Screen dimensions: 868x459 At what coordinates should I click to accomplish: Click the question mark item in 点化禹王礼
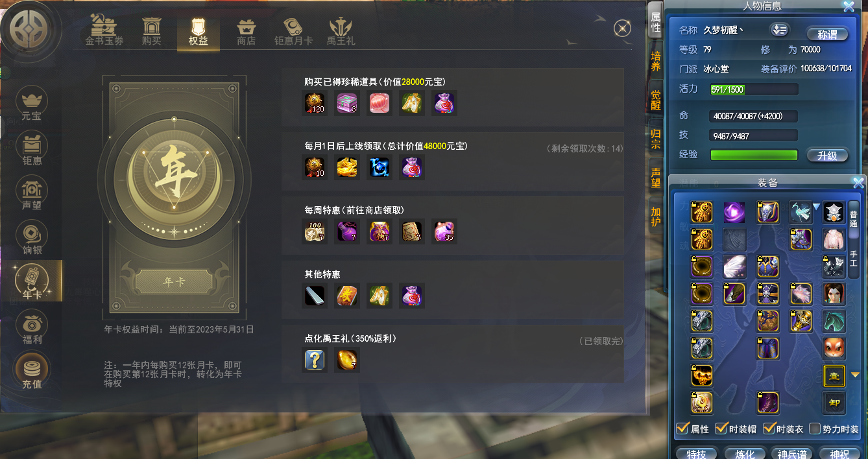[x=315, y=360]
